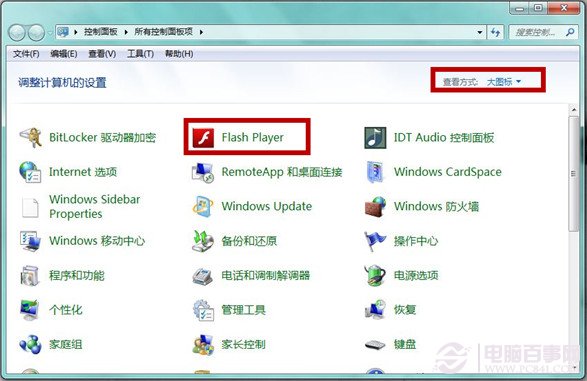Open the RemoteApp and Desktop Connections icon
587x381 pixels.
(x=203, y=172)
